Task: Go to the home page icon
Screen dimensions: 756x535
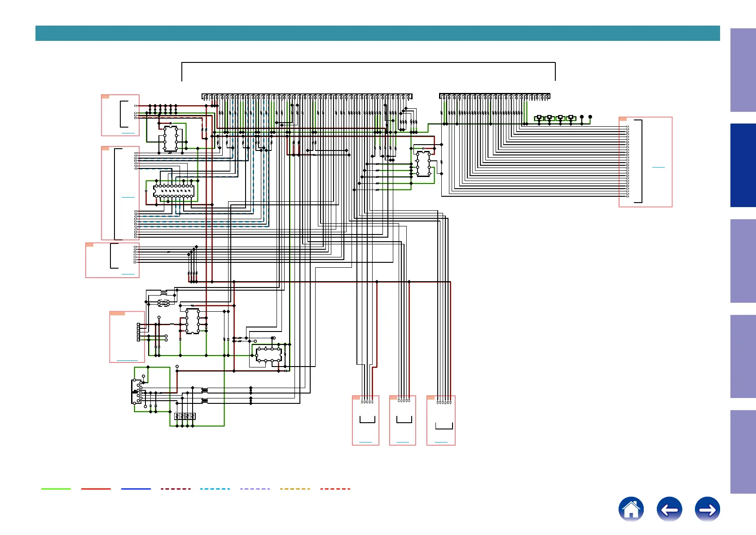Action: click(631, 509)
